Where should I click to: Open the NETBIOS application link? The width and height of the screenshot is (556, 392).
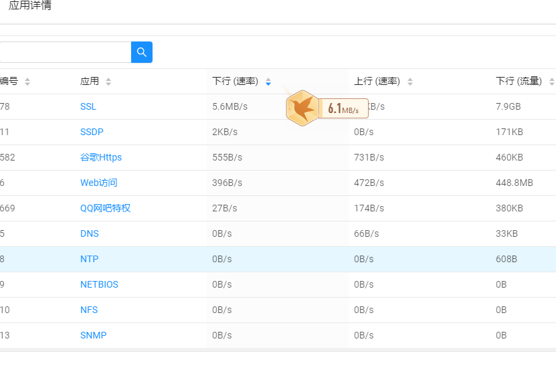99,284
